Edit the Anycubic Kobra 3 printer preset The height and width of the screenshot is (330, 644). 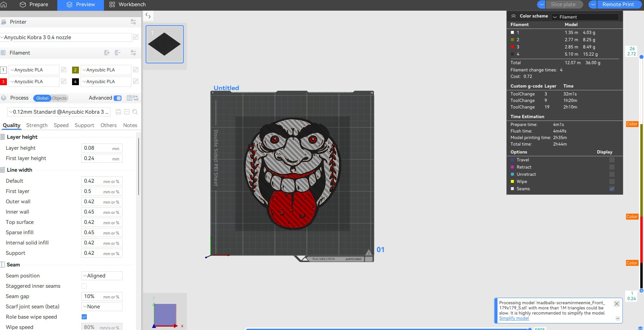(x=136, y=37)
